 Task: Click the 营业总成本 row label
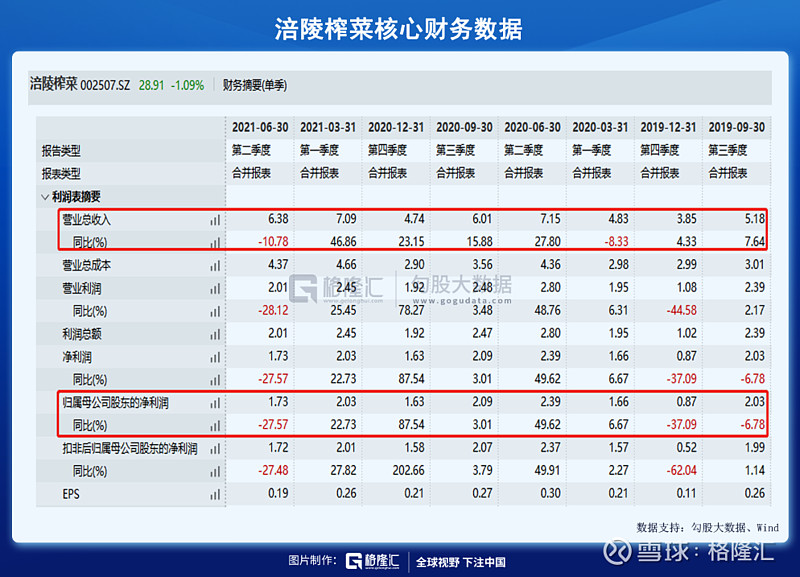coord(87,266)
